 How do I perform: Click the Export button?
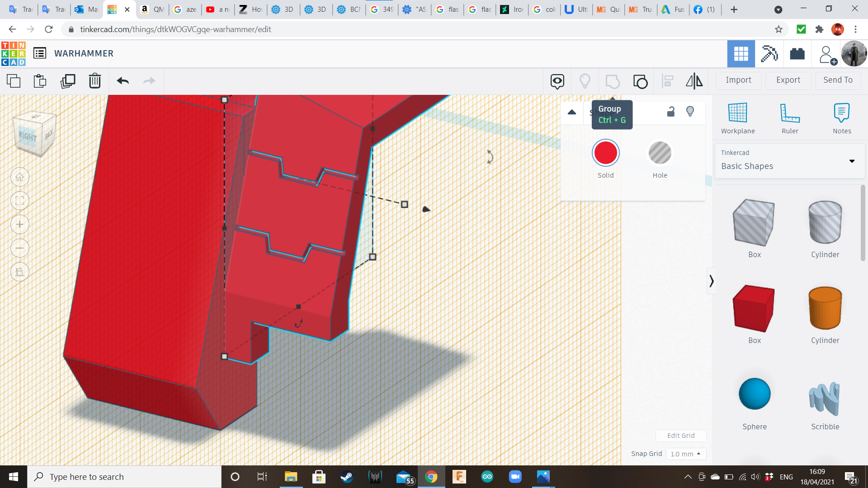click(x=788, y=80)
